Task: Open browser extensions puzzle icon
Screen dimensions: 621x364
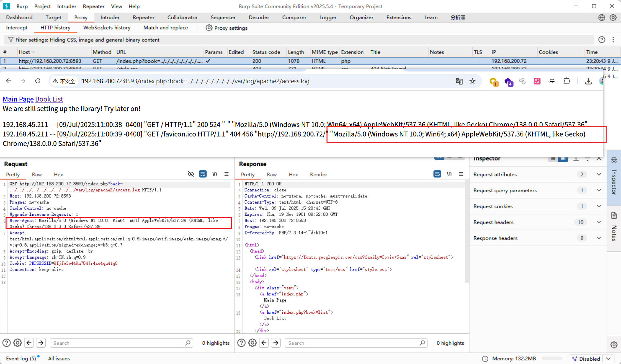Action: (567, 81)
